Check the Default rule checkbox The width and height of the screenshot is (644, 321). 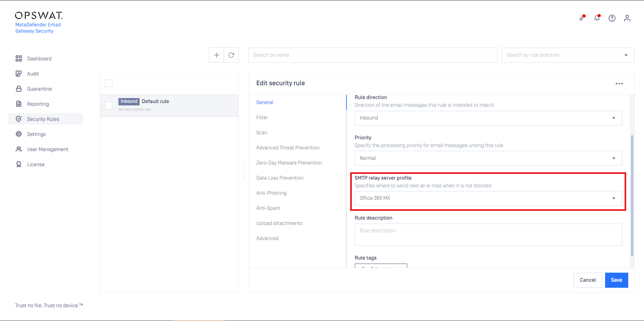click(x=109, y=105)
